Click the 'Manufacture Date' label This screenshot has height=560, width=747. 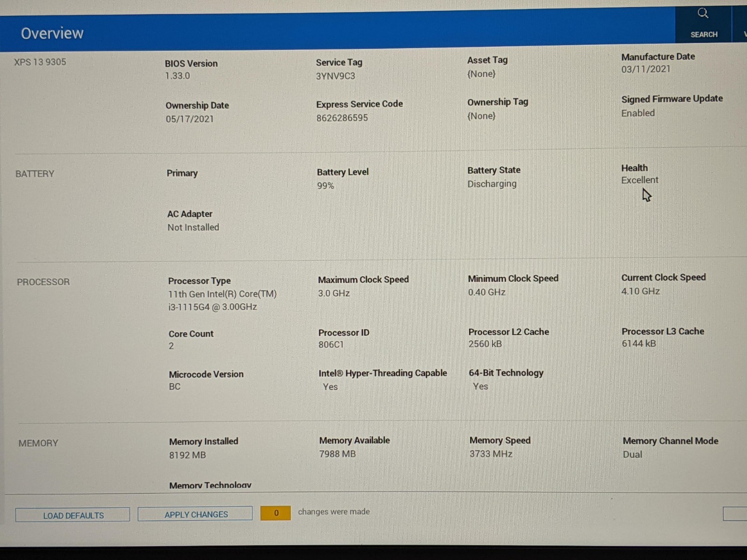(x=658, y=56)
